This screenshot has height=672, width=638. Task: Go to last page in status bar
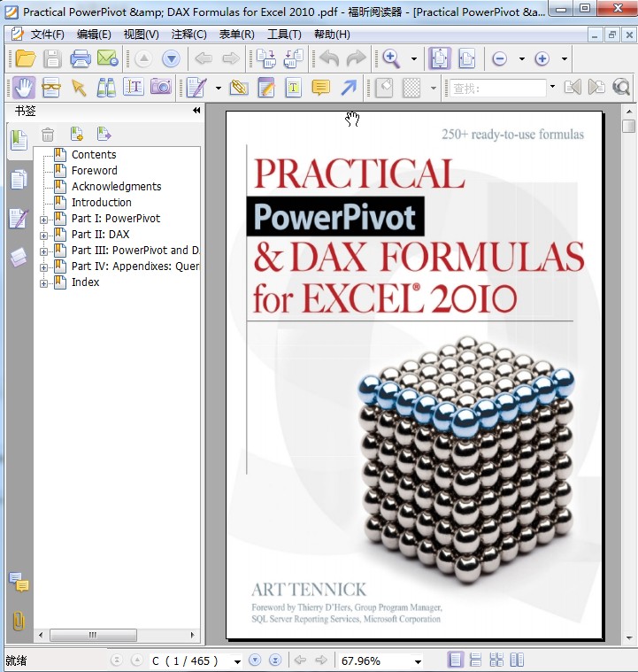point(275,660)
